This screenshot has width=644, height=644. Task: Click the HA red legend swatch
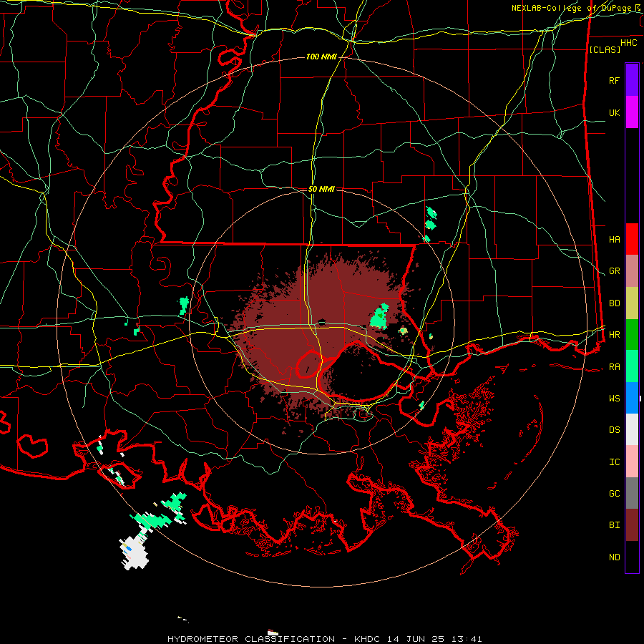(632, 239)
